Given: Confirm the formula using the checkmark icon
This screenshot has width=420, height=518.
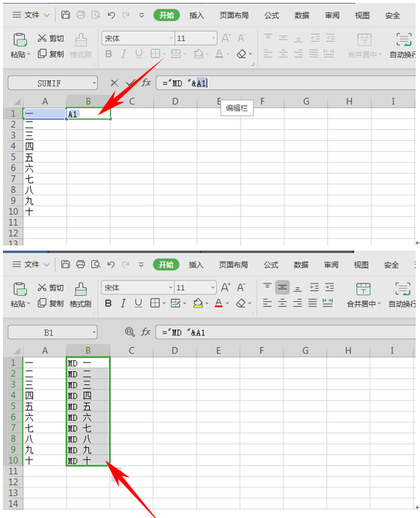Looking at the screenshot, I should [x=130, y=83].
